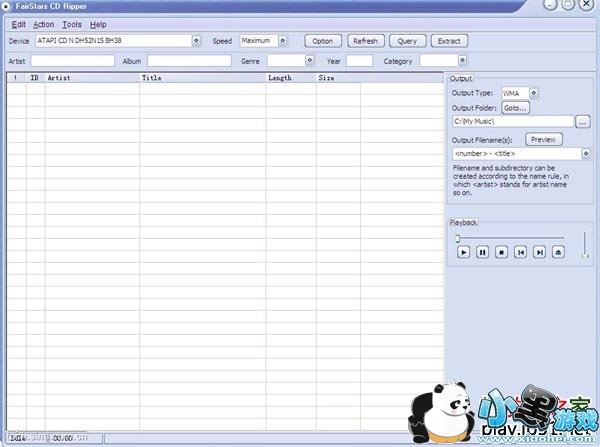Viewport: 600px width, 447px height.
Task: Click the Refresh button
Action: (366, 41)
